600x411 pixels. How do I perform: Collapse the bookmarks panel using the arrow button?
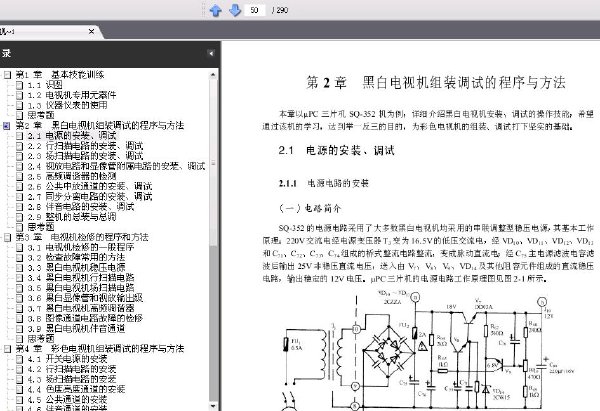point(210,53)
